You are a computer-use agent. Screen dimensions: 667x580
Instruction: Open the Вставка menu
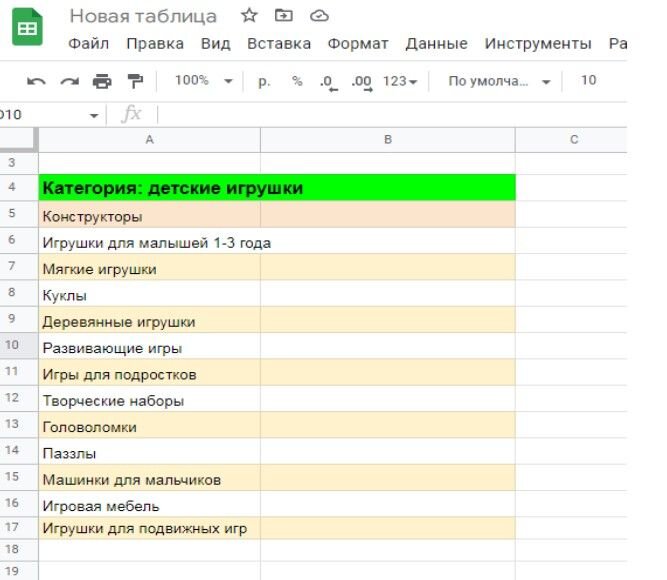(279, 43)
